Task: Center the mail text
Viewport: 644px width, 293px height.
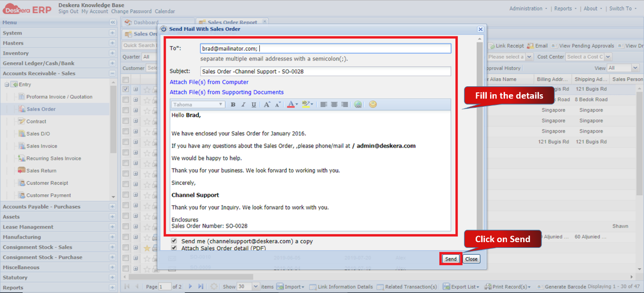Action: (334, 105)
